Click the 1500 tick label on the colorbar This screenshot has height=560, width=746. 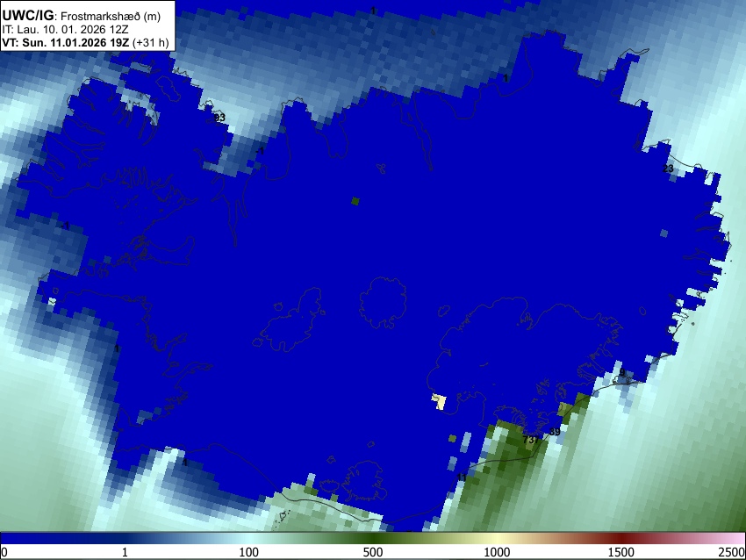pos(620,552)
